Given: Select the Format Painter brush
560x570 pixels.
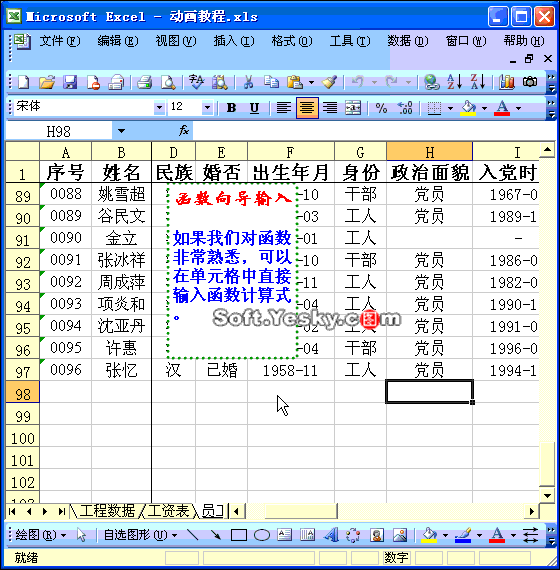Looking at the screenshot, I should pyautogui.click(x=329, y=82).
